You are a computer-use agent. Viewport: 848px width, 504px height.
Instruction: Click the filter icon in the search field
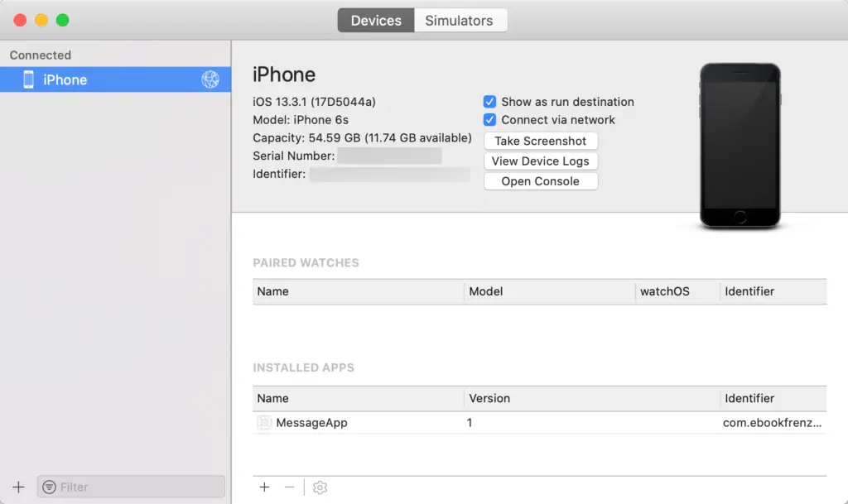click(x=49, y=487)
